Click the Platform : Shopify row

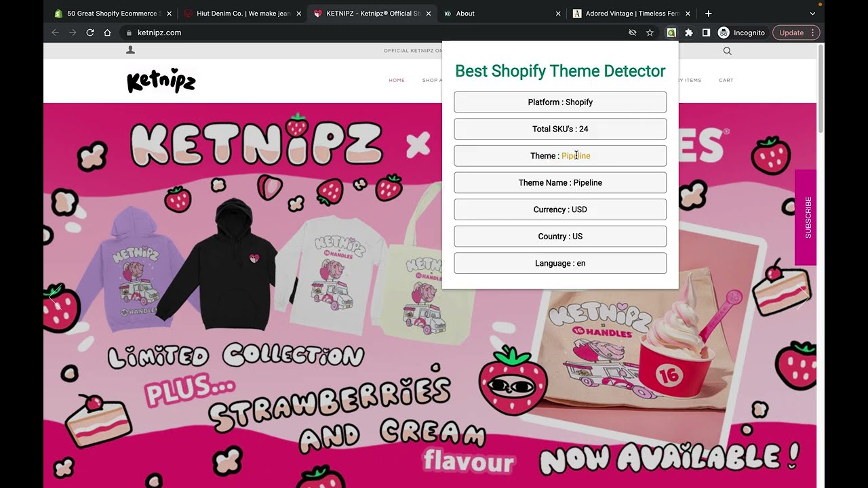click(x=560, y=102)
